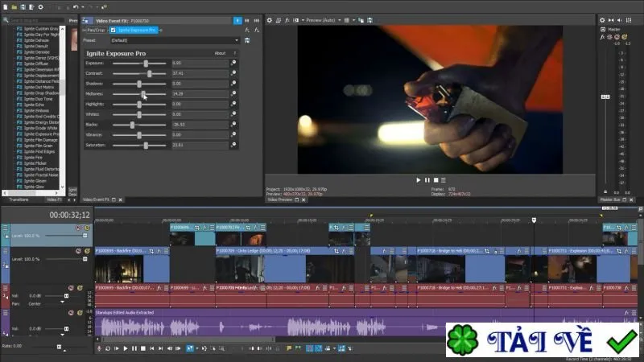
Task: Open the Preset dropdown
Action: [x=175, y=40]
